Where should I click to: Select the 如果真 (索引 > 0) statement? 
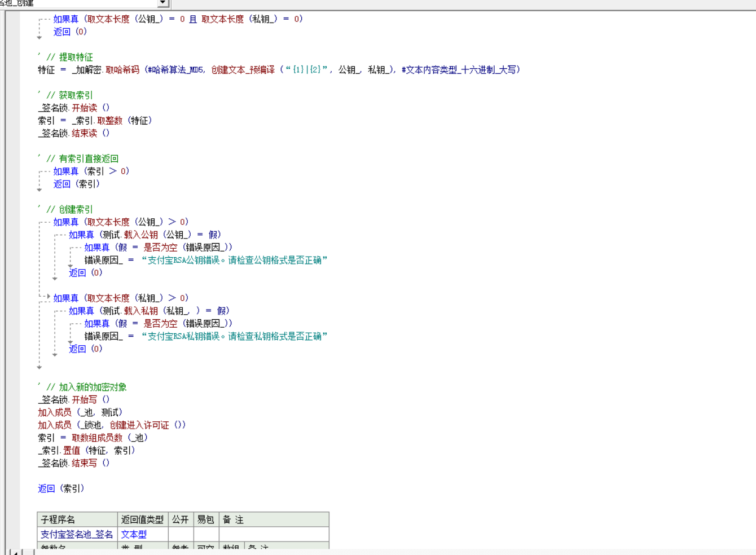[91, 171]
